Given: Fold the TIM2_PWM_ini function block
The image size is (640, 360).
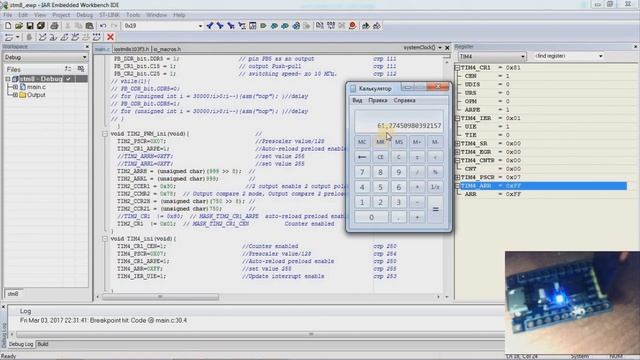Looking at the screenshot, I should [x=105, y=134].
